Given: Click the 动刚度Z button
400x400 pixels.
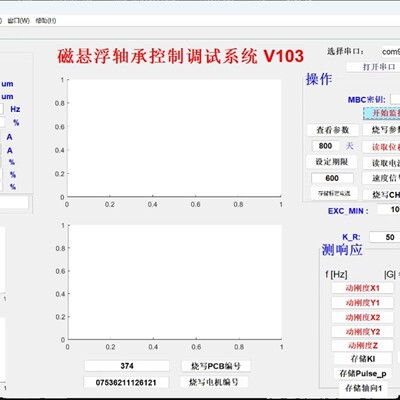Looking at the screenshot, I should point(362,346).
